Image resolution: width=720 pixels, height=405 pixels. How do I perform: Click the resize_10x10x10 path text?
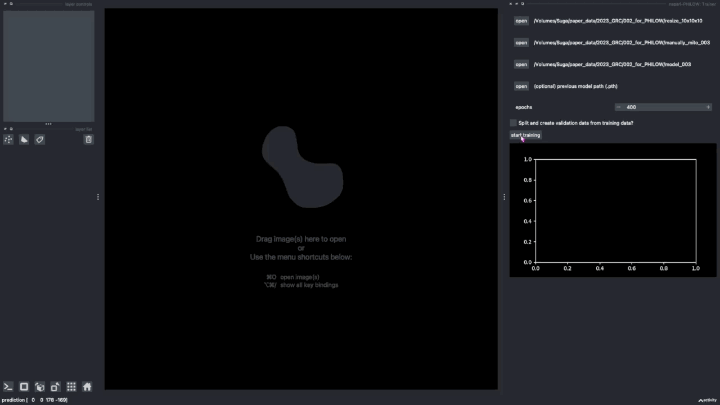click(x=618, y=21)
